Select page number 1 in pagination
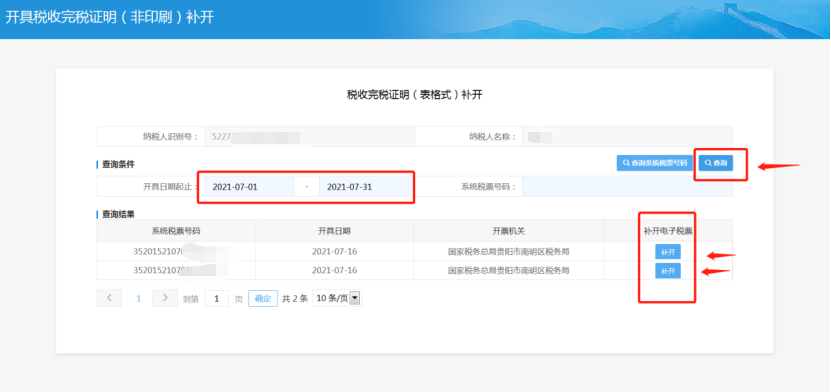The image size is (831, 392). pyautogui.click(x=139, y=299)
